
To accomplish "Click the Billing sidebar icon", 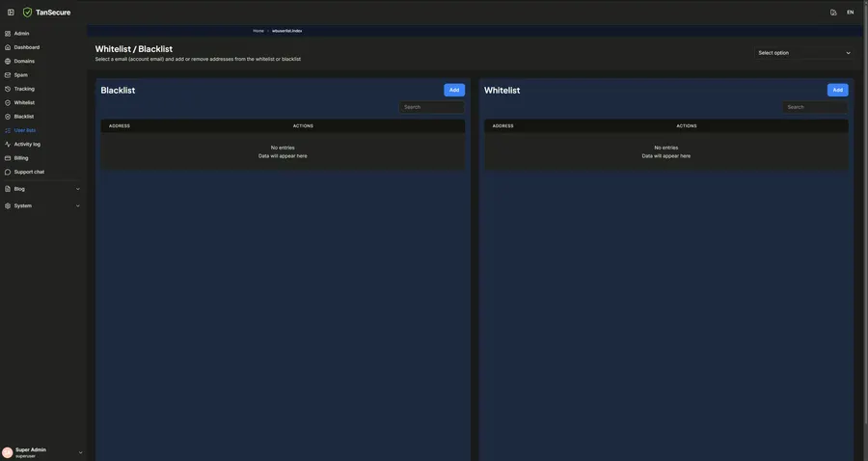I will (x=8, y=158).
